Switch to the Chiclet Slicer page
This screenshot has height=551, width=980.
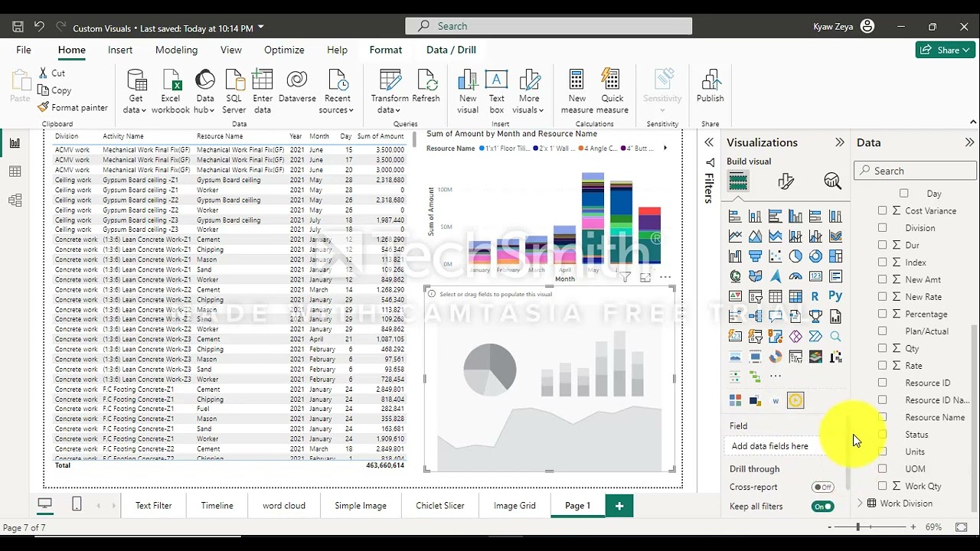click(x=440, y=506)
